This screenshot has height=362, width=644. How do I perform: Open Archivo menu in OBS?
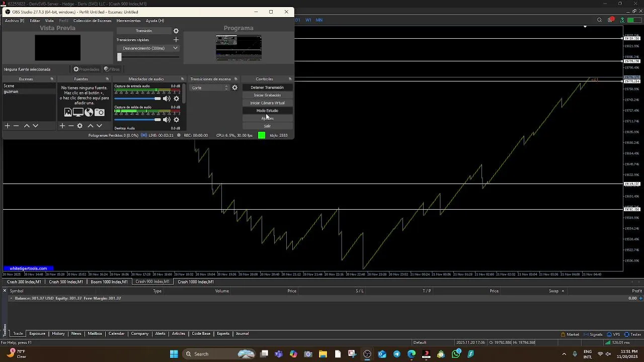(15, 21)
